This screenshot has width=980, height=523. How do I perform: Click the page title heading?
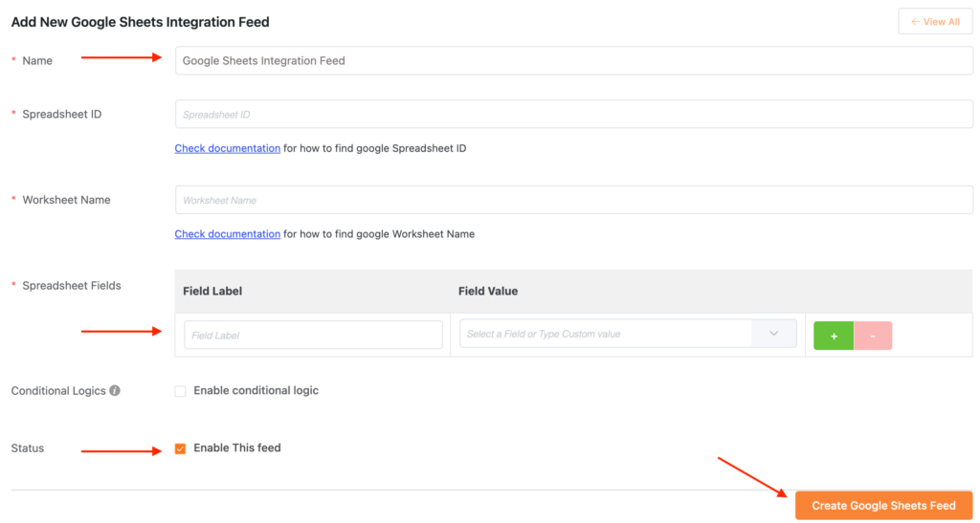click(140, 22)
